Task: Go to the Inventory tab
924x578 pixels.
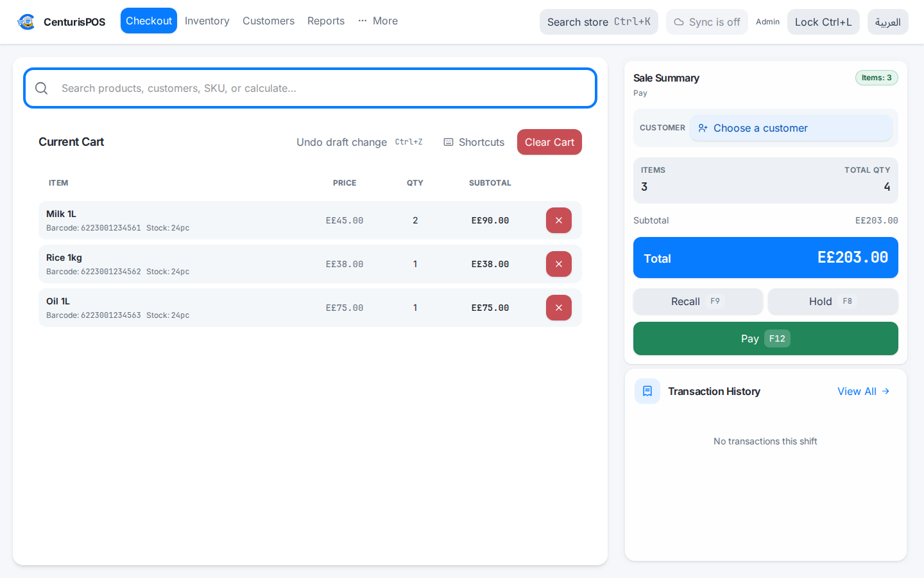Action: click(207, 21)
